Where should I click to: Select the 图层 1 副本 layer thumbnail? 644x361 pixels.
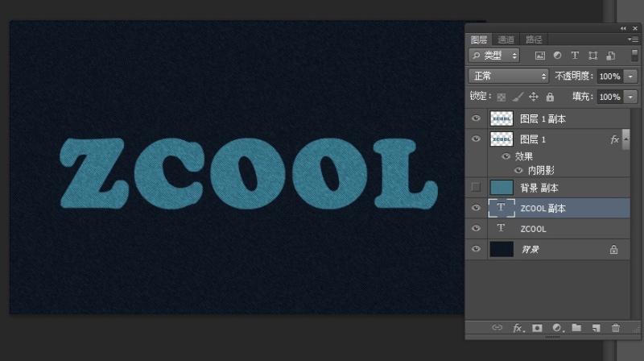coord(502,118)
